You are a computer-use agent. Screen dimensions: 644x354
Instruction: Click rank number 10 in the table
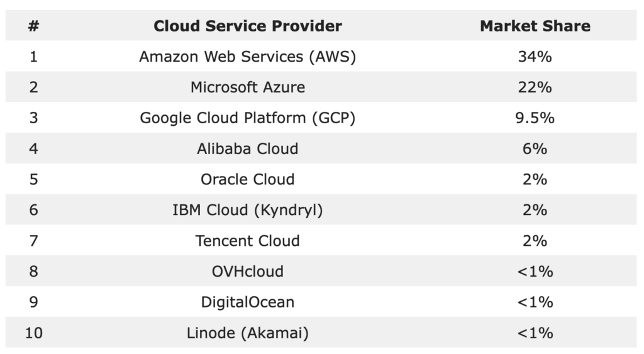(33, 333)
